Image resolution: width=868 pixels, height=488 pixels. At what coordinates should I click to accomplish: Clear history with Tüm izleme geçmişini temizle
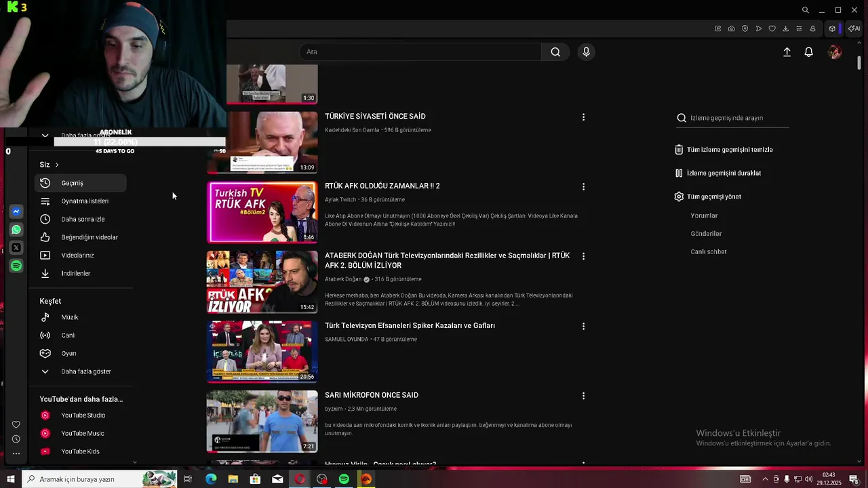pyautogui.click(x=724, y=150)
